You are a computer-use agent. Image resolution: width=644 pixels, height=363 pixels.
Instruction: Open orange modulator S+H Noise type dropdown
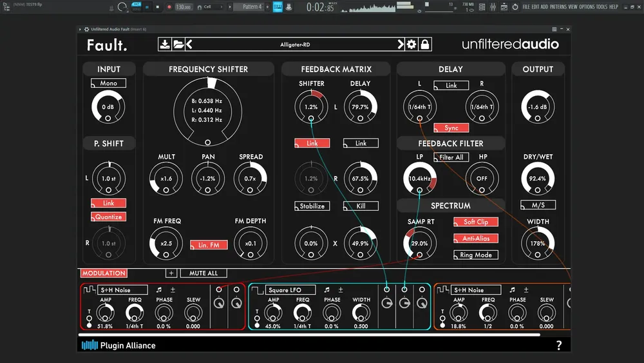476,290
